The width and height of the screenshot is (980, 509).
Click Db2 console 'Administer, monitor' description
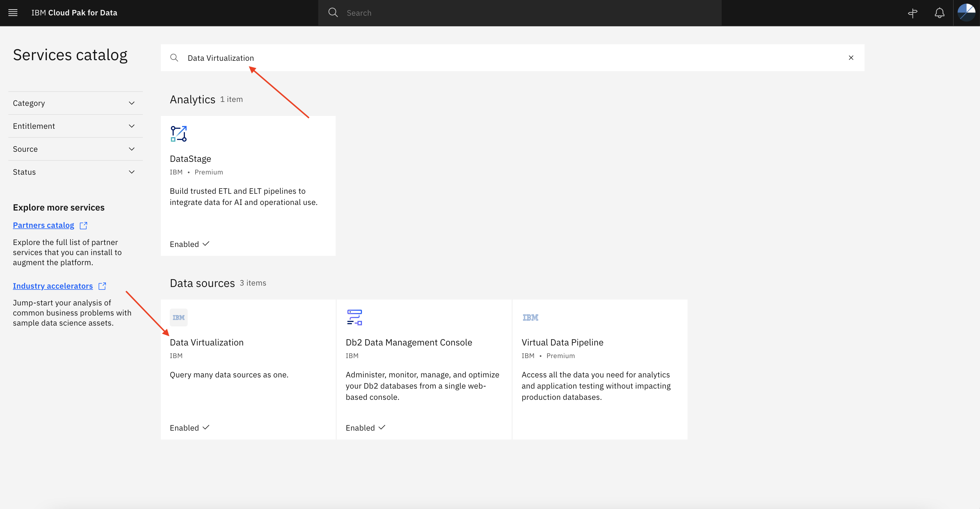[422, 386]
